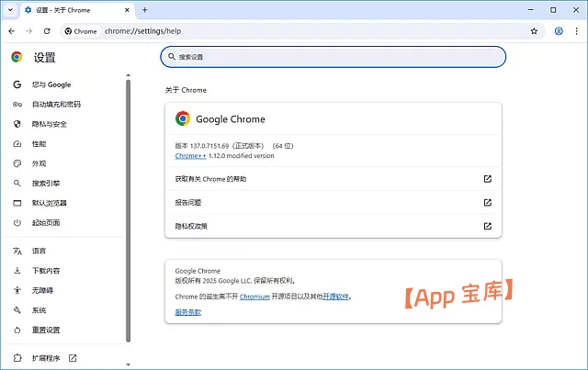Click the launch icon on the 报告问题 row
Screen dimensions: 588x370
(x=488, y=202)
